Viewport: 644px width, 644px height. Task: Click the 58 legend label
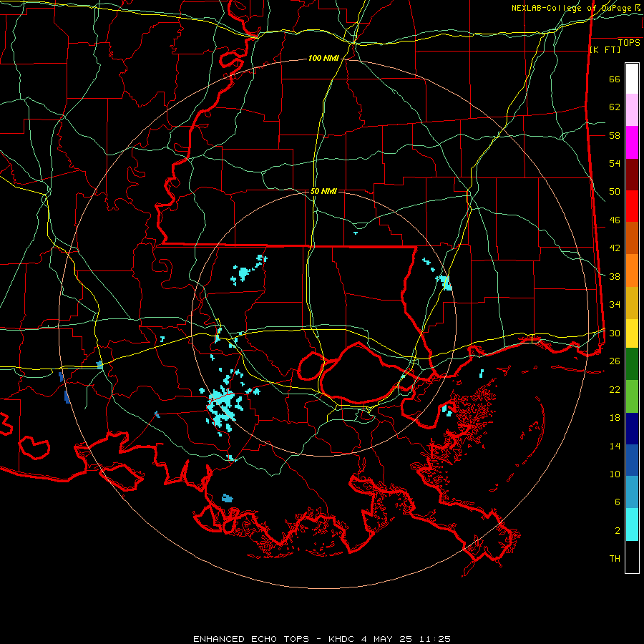615,135
